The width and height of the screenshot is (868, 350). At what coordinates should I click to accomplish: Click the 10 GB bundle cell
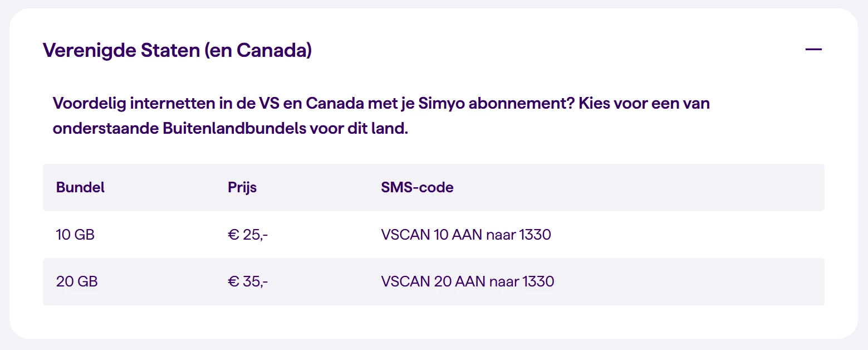coord(75,235)
